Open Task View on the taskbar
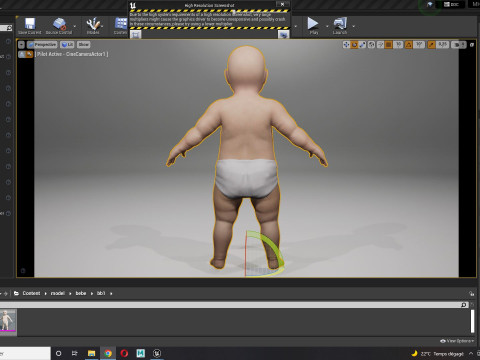 click(75, 353)
